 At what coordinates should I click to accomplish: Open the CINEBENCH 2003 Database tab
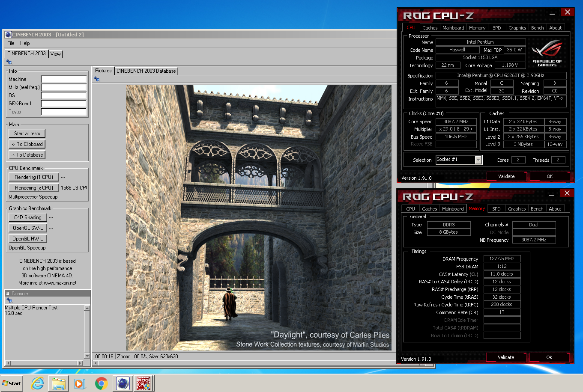pos(146,71)
